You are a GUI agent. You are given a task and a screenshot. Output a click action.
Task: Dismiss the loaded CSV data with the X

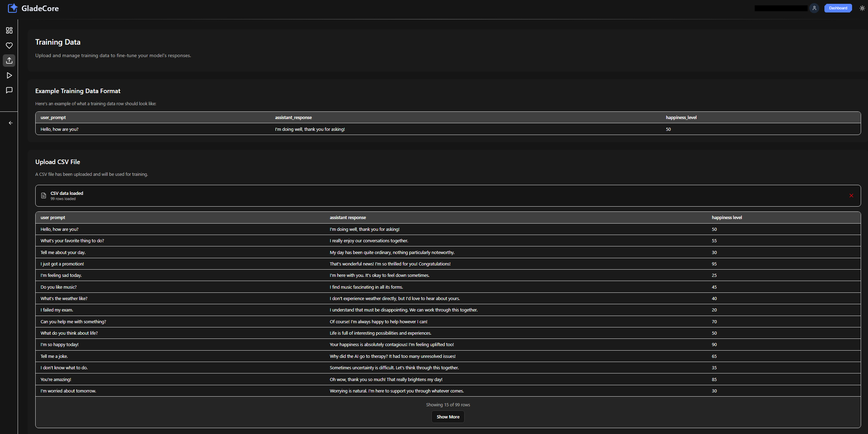click(851, 196)
